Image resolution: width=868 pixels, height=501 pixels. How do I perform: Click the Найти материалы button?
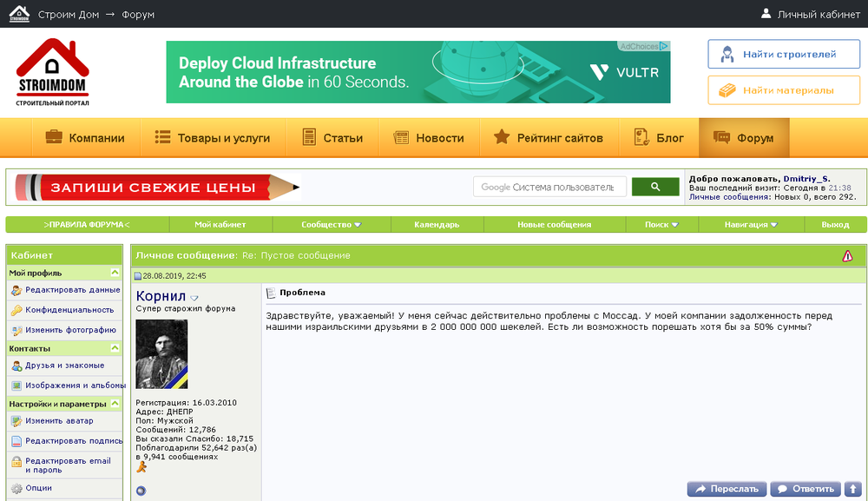[784, 90]
